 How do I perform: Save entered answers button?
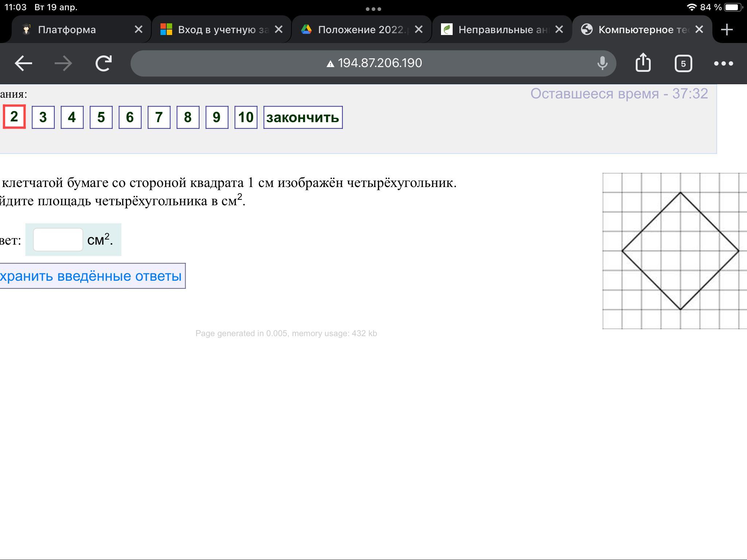tap(91, 276)
